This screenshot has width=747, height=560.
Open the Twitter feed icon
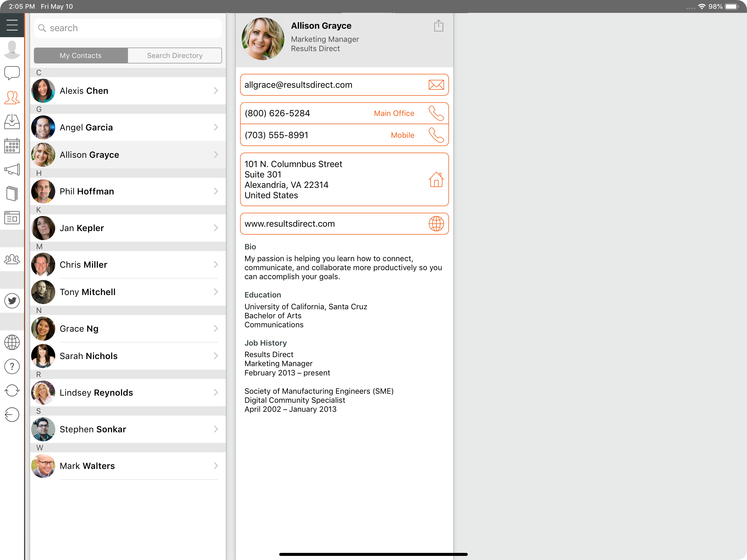12,301
